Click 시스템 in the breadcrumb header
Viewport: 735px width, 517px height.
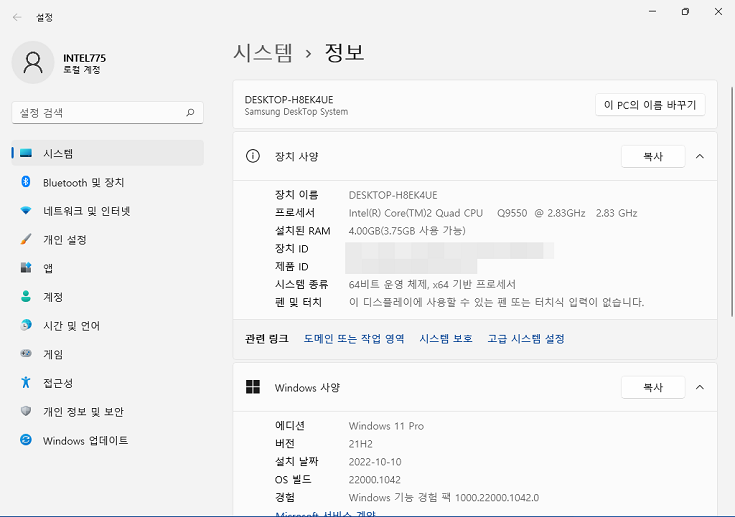[263, 52]
